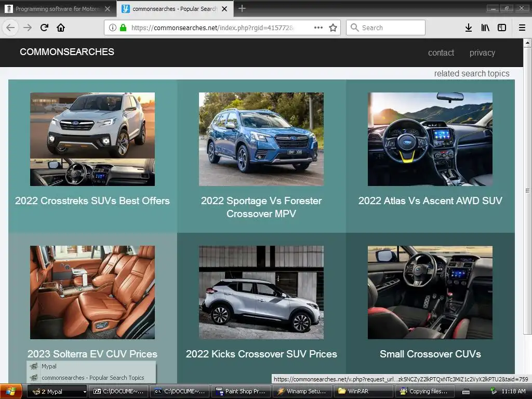This screenshot has width=532, height=399.
Task: Click the keyboard icon in system tray
Action: [x=466, y=392]
